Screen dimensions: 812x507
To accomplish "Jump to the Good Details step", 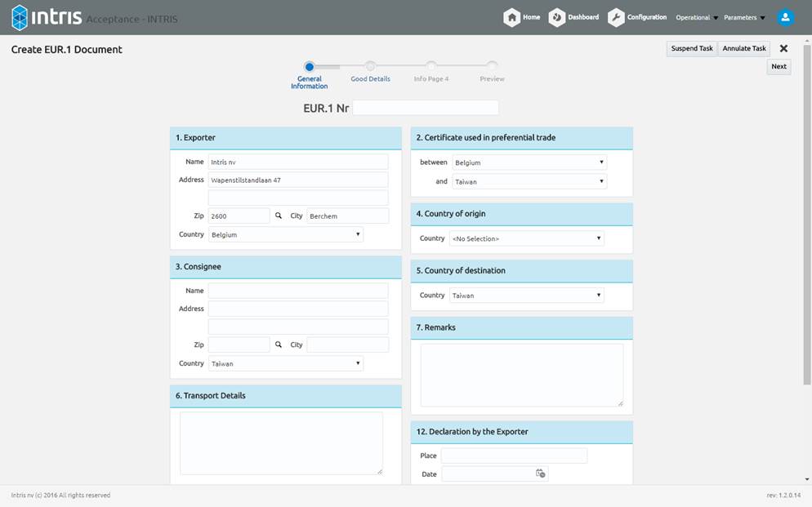I will click(x=370, y=67).
